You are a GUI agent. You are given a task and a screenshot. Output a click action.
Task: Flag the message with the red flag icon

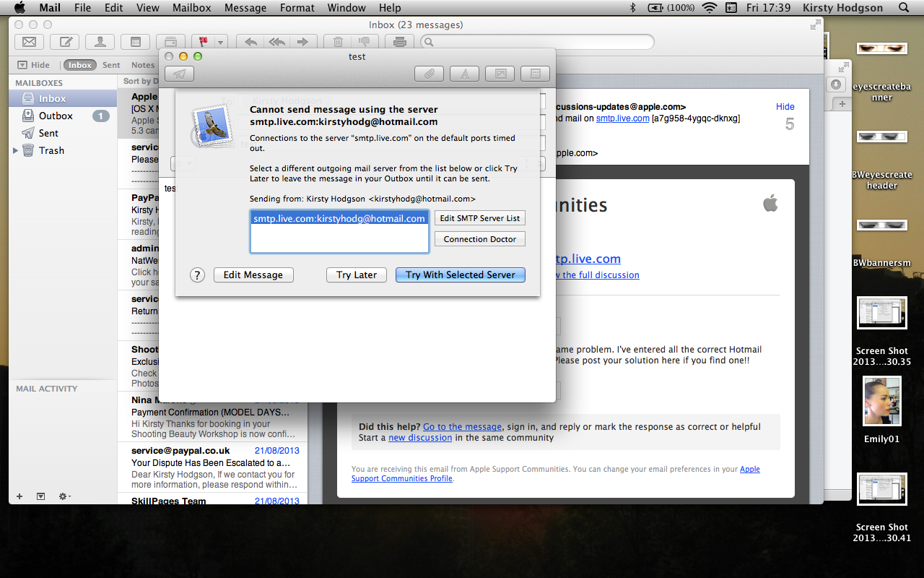tap(203, 42)
